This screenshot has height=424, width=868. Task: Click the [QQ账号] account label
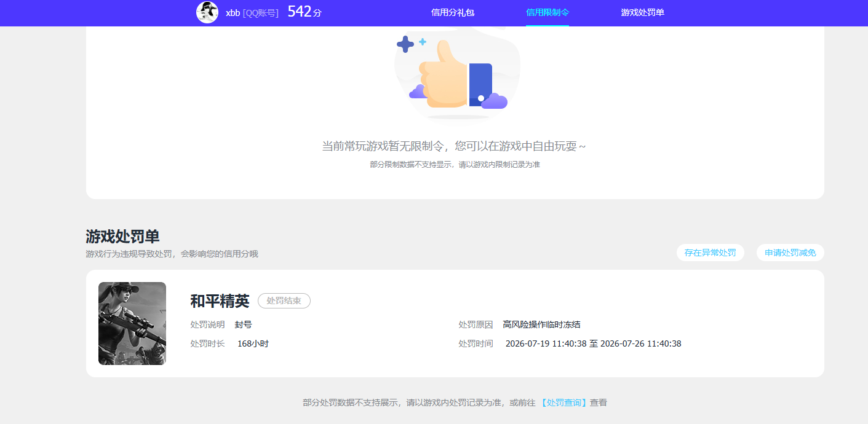(x=261, y=13)
